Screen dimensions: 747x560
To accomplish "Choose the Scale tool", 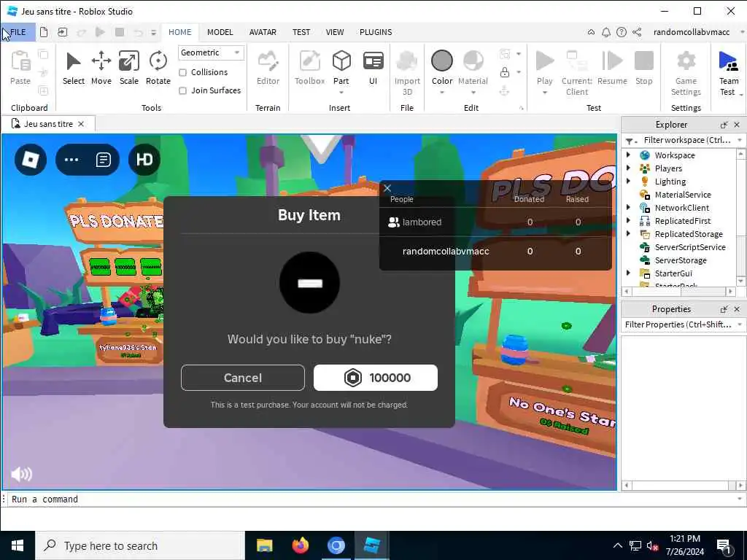I will pos(128,68).
